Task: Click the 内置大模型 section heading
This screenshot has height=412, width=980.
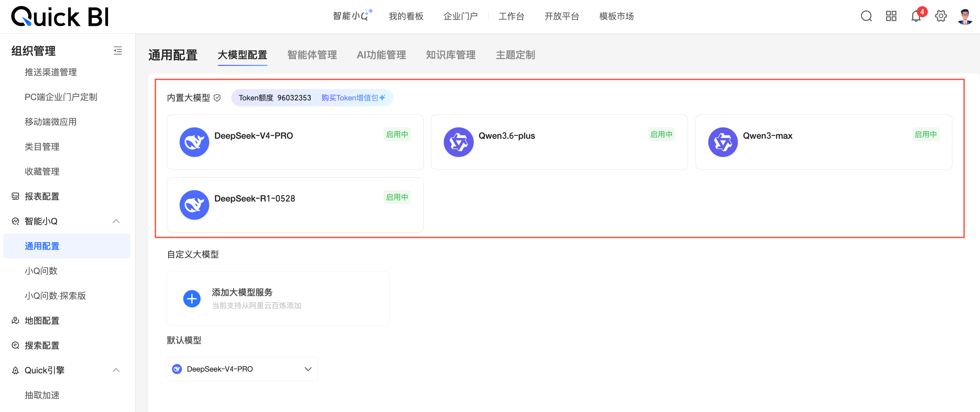Action: coord(188,98)
